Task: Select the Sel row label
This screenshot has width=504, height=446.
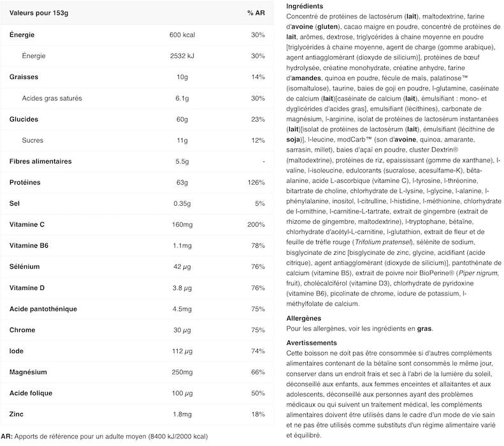Action: click(15, 204)
